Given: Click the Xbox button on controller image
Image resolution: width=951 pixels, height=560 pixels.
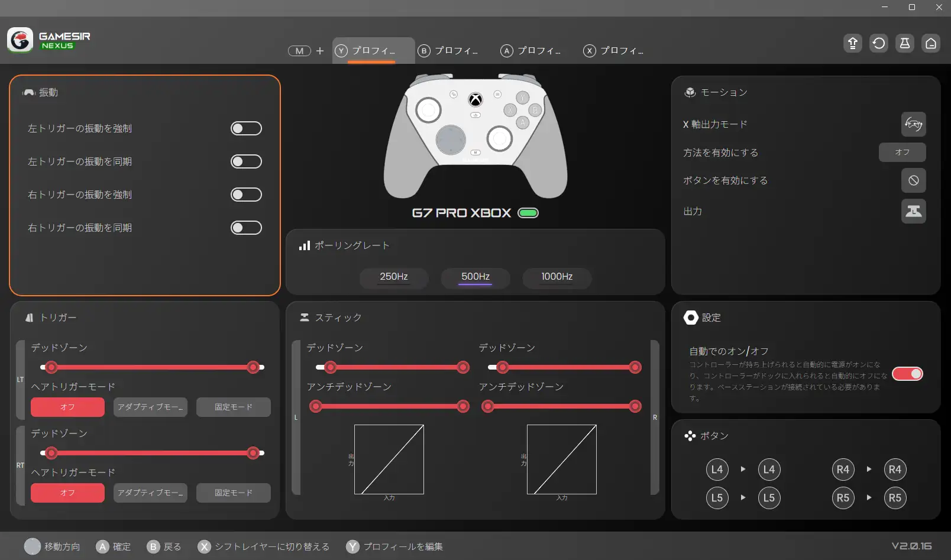Looking at the screenshot, I should coord(475,99).
